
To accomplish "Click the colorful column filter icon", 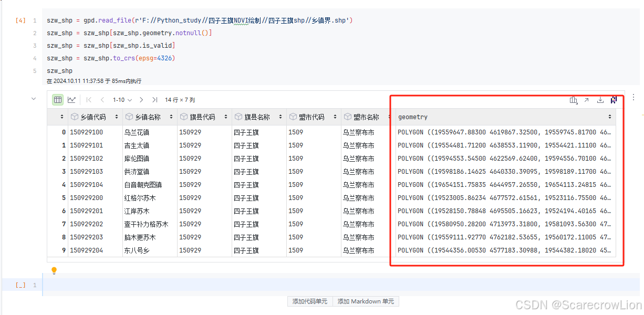I will point(614,99).
